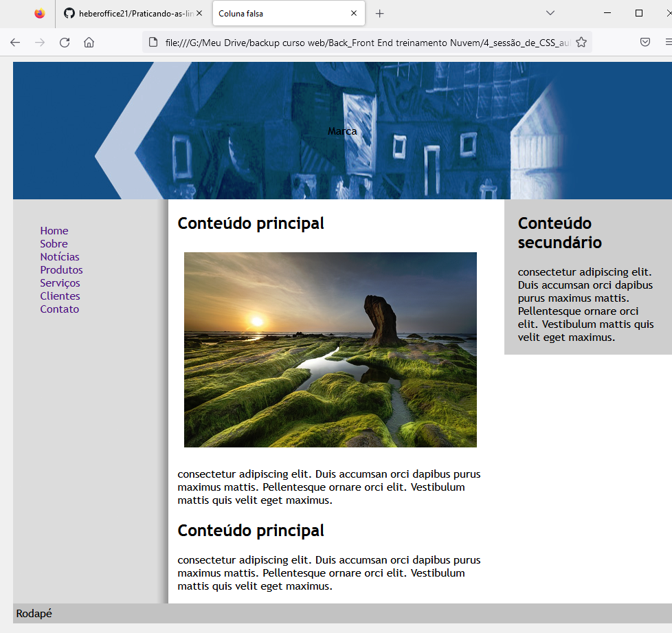The image size is (672, 633).
Task: Save the page to Pocket
Action: 645,42
